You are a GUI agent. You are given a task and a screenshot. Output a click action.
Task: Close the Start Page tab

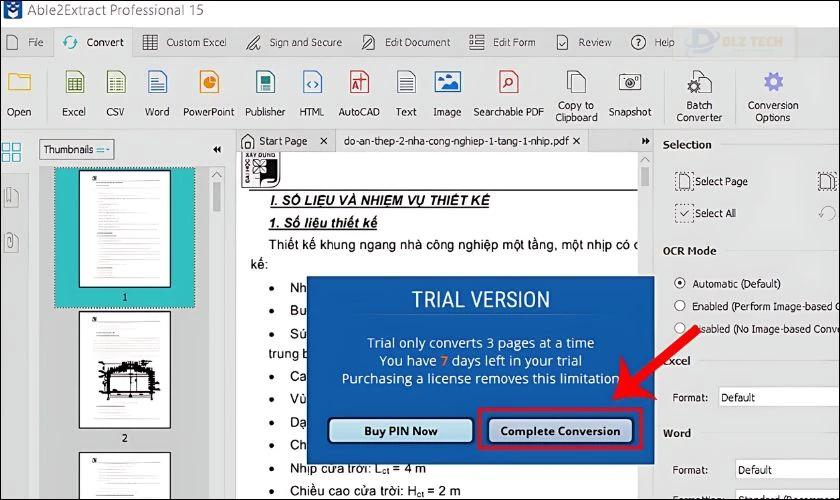point(324,141)
